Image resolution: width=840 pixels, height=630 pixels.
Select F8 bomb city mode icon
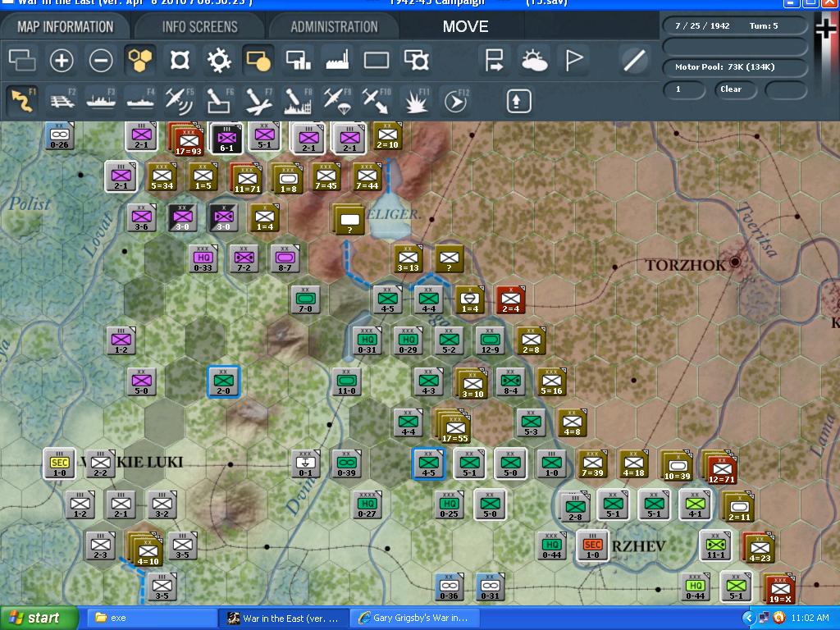point(298,101)
